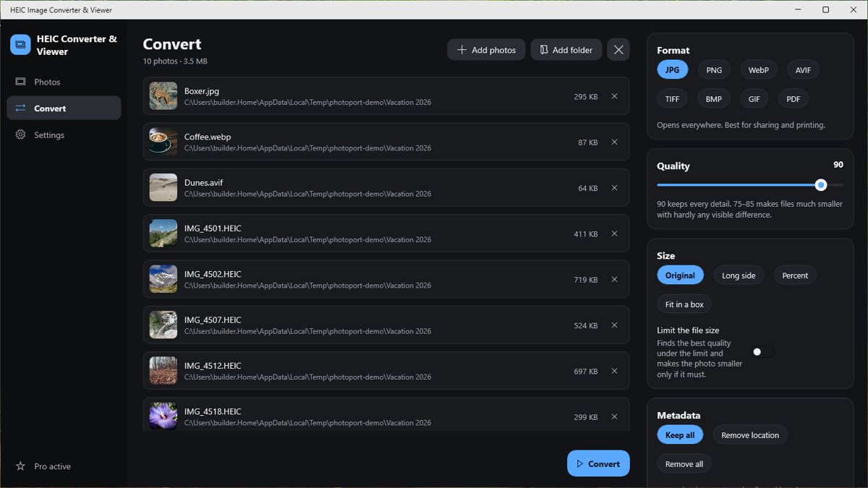Choose Fit in a box size option
This screenshot has height=488, width=868.
684,304
